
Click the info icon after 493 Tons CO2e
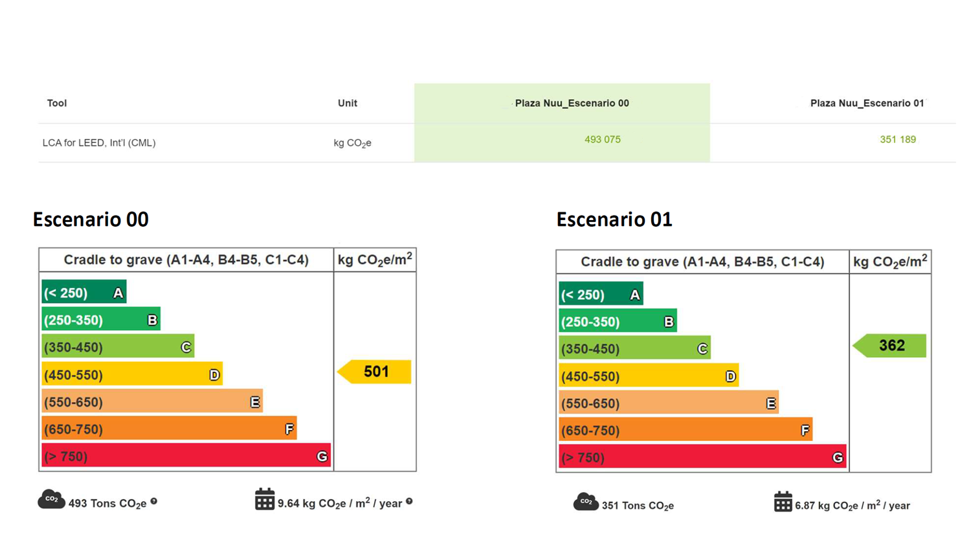154,501
